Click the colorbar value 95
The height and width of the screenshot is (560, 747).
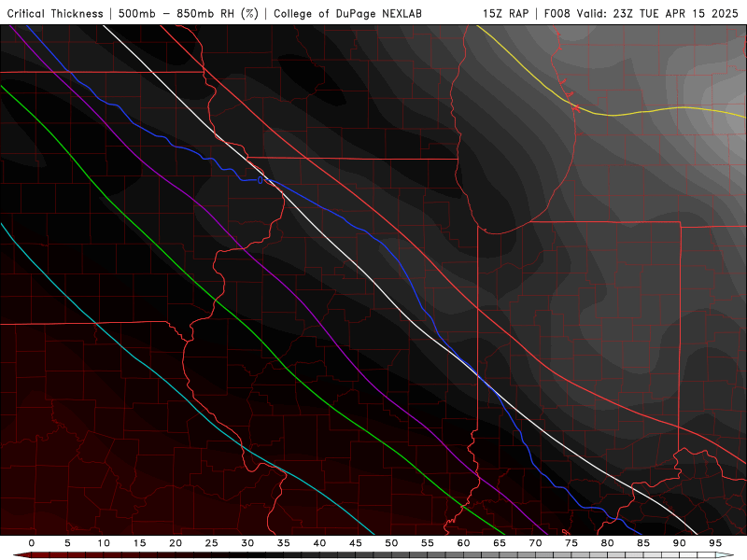[715, 543]
